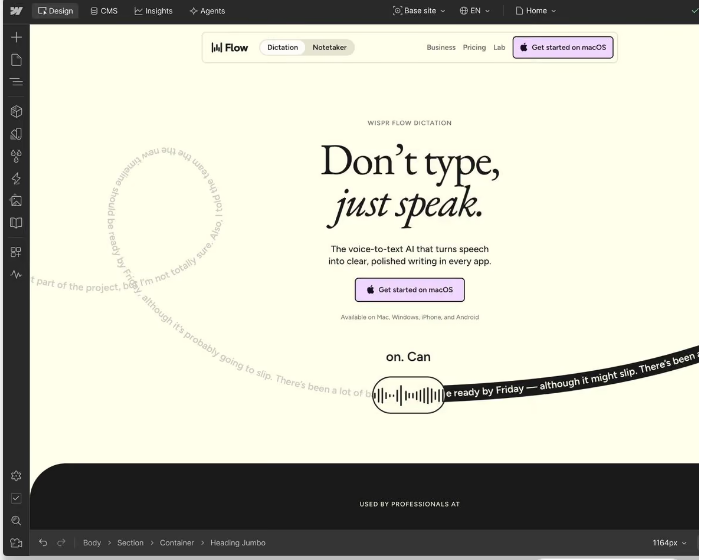714x560 pixels.
Task: Open the Insights tab
Action: click(x=153, y=11)
